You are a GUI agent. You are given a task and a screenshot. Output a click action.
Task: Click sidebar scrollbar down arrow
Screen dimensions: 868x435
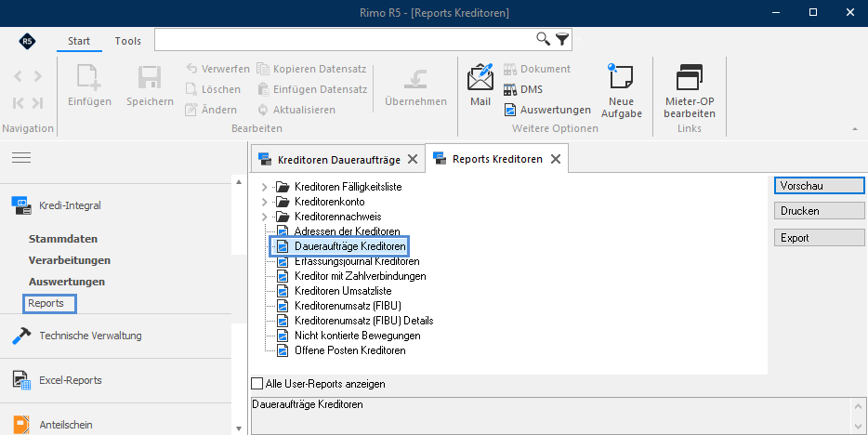click(x=239, y=428)
